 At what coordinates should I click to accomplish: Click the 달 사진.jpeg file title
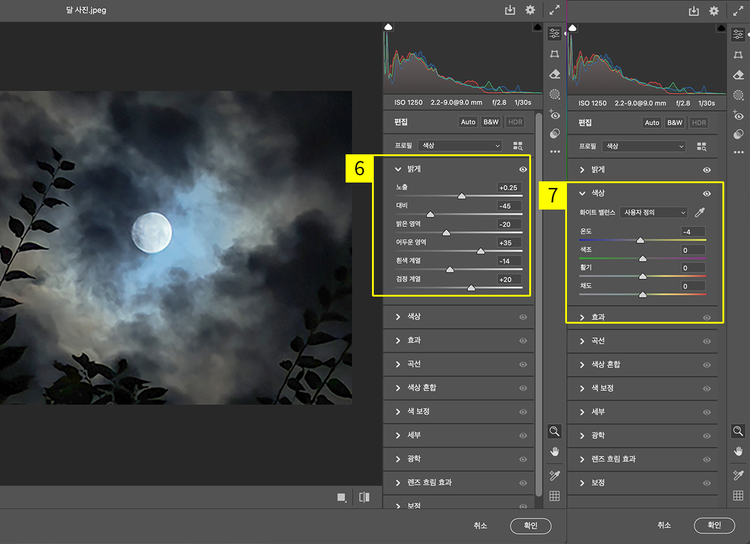[x=86, y=10]
